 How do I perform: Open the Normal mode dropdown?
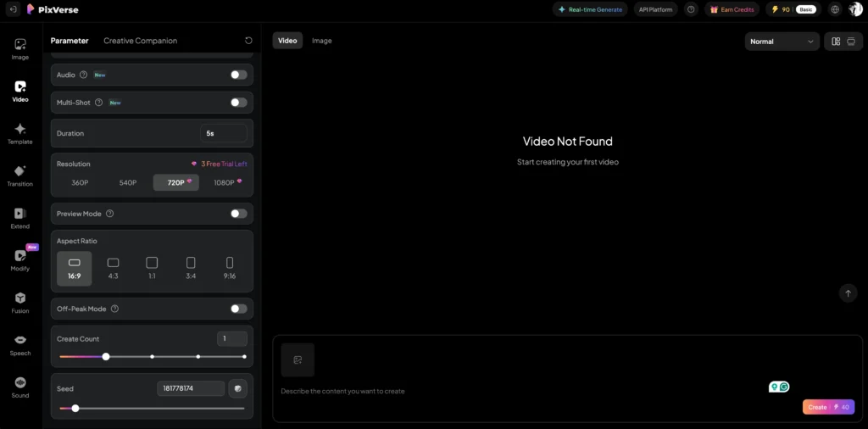[782, 42]
